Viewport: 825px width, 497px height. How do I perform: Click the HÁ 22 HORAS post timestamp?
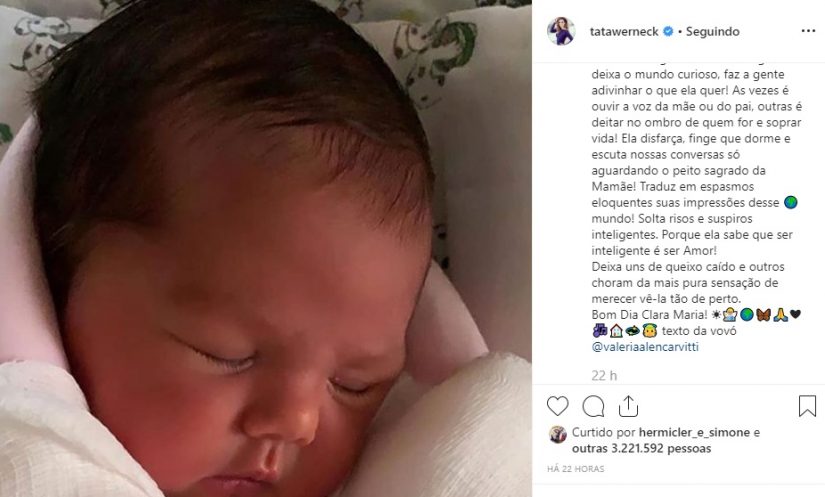(x=576, y=469)
